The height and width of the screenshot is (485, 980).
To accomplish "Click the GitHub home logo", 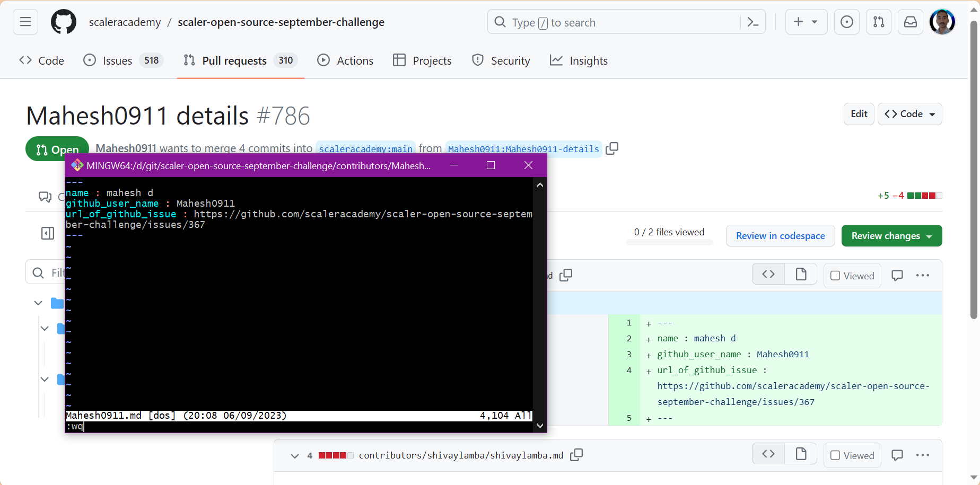I will coord(64,22).
